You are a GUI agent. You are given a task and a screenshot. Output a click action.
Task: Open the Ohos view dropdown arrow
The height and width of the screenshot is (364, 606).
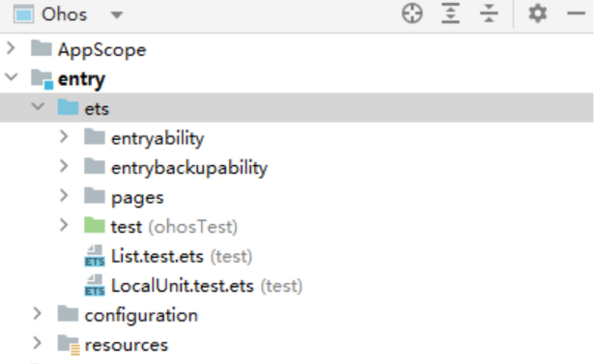(116, 15)
